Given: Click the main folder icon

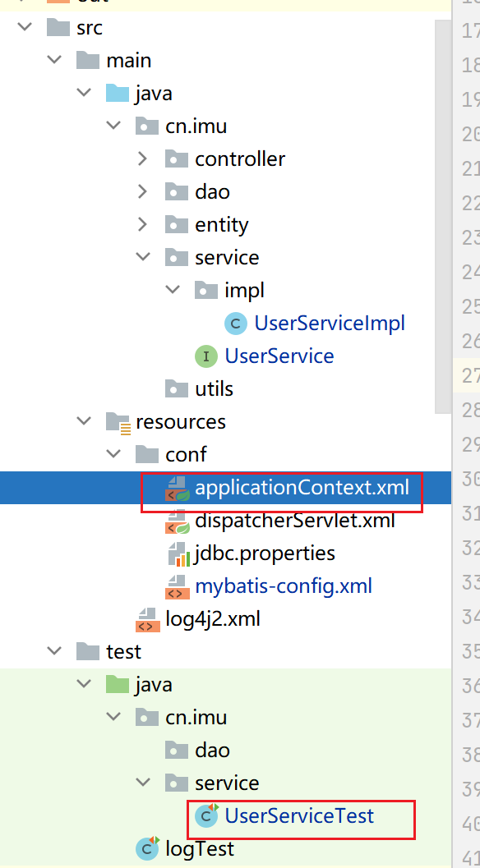Looking at the screenshot, I should (x=88, y=60).
